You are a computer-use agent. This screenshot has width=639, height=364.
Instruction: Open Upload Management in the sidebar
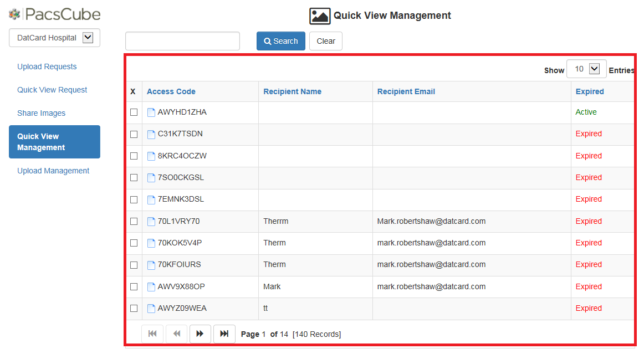click(x=53, y=171)
